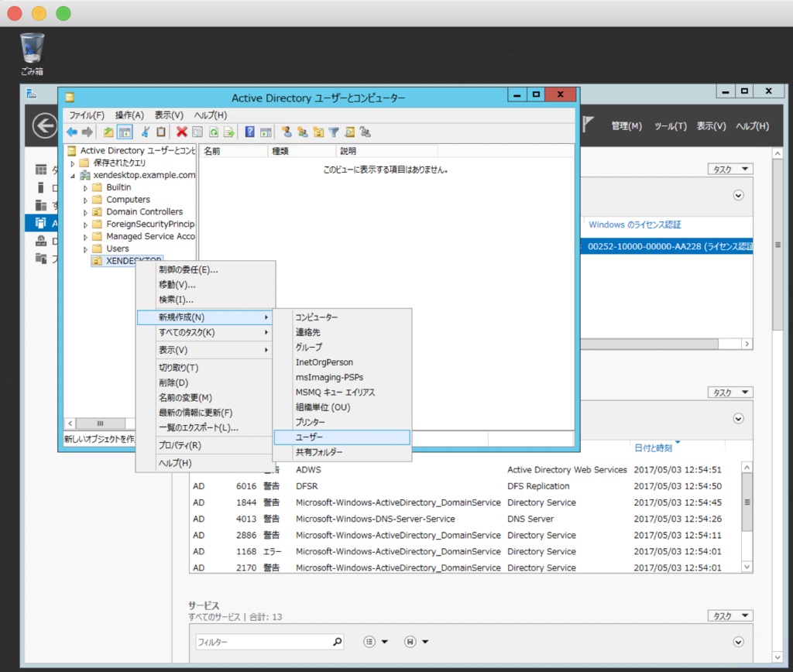Select 共有フォルダー from the New submenu
The image size is (793, 672).
pos(342,453)
